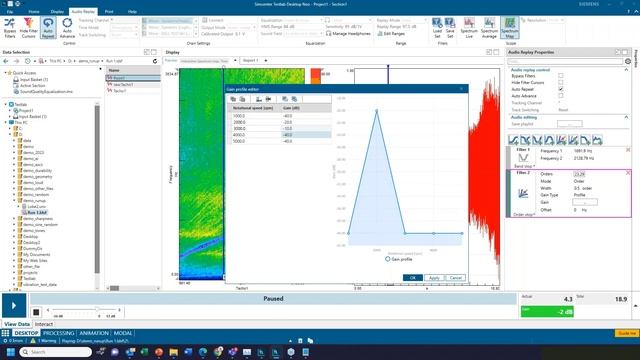640x360 pixels.
Task: Collapse the Audio editing section
Action: [x=627, y=117]
